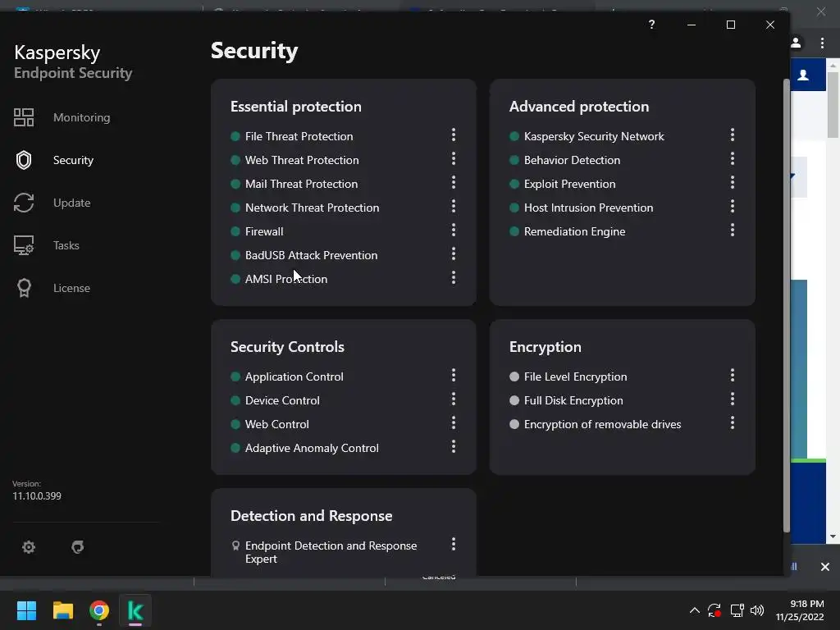Click the help question mark icon

(651, 25)
